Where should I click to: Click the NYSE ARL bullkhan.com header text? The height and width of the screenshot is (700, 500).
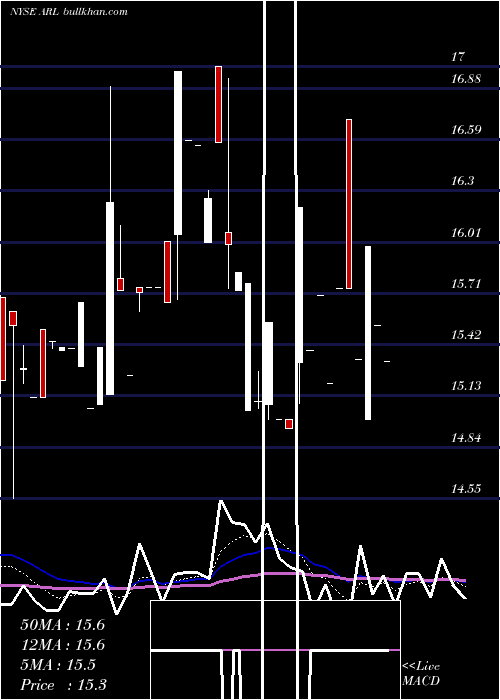(69, 11)
